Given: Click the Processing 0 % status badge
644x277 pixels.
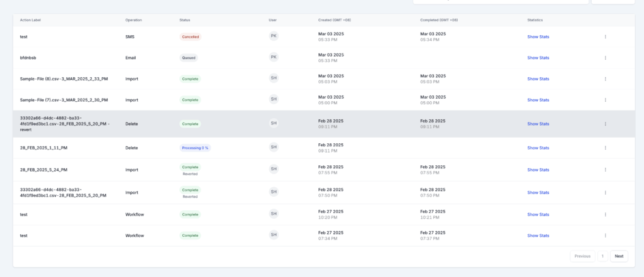Looking at the screenshot, I should point(195,148).
